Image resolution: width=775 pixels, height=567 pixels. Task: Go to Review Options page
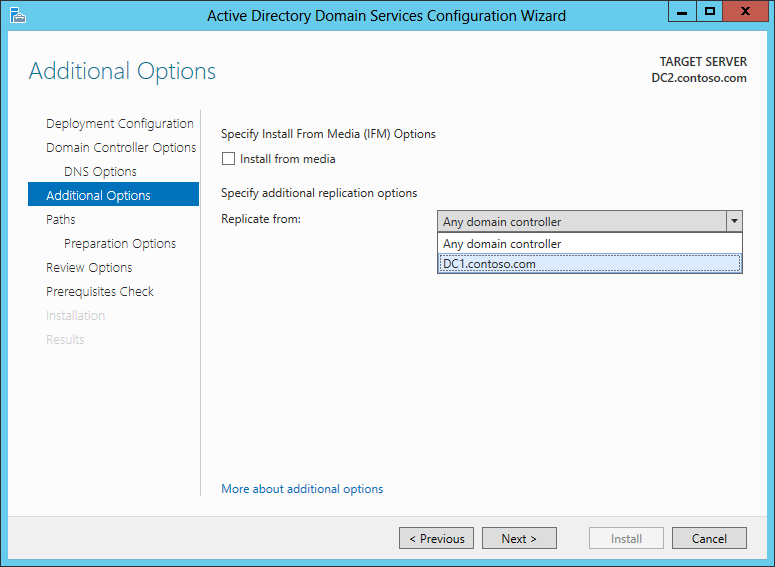coord(89,268)
